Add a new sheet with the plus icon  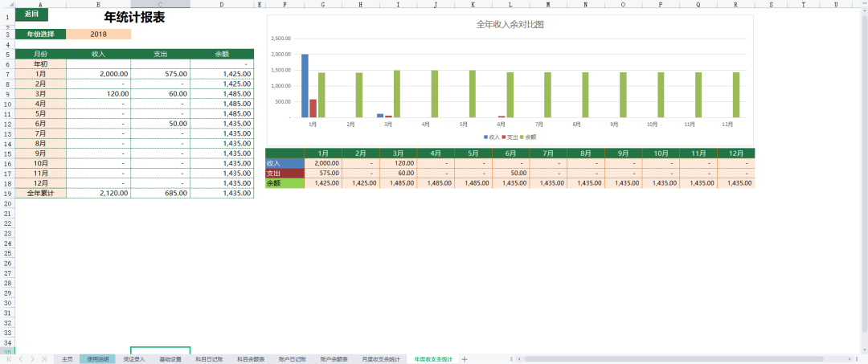point(465,359)
